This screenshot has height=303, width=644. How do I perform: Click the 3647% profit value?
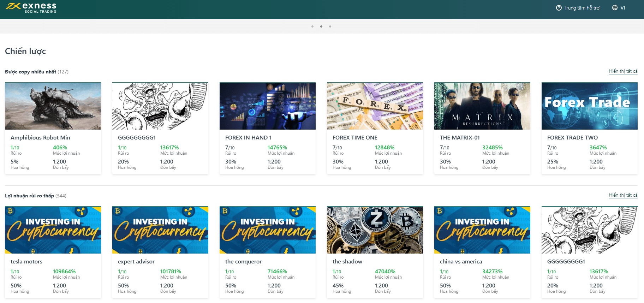[598, 147]
